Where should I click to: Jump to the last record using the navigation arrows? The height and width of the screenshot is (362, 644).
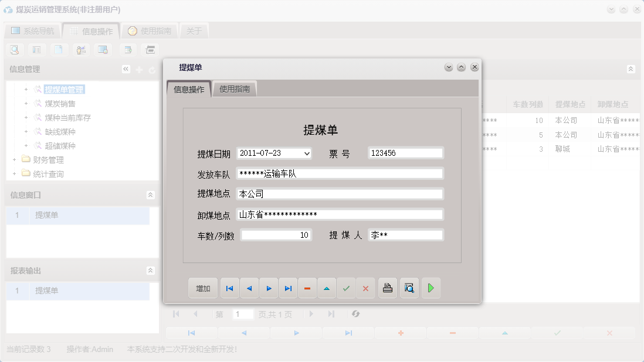point(287,288)
